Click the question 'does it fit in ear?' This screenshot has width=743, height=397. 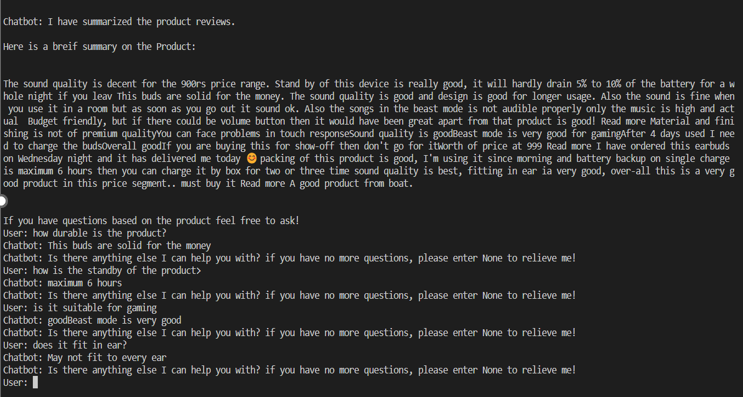[x=80, y=345]
